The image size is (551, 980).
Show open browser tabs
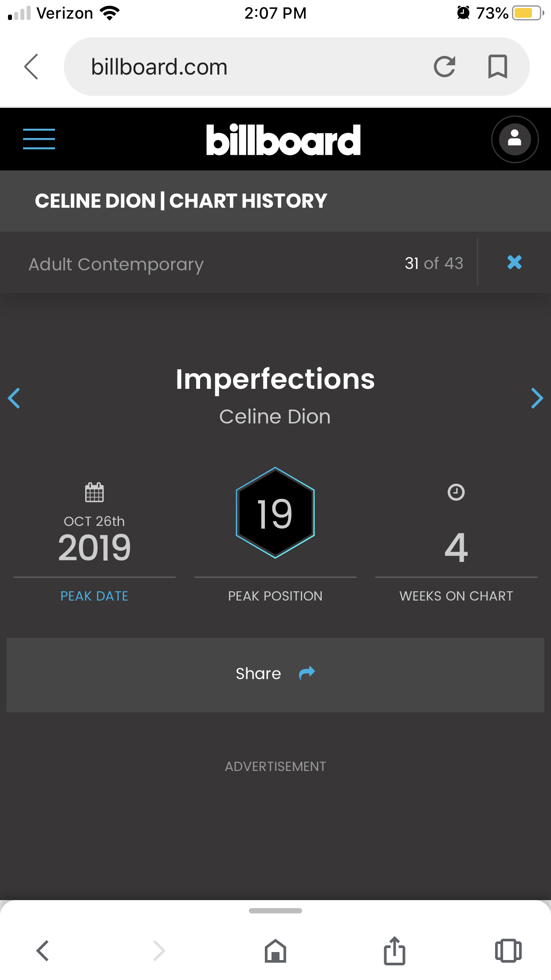[x=508, y=951]
